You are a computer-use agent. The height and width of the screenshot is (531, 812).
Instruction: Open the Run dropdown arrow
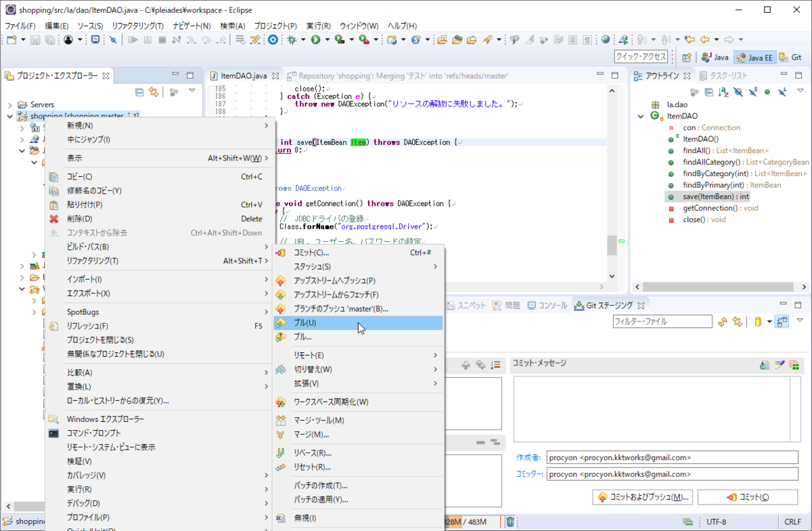click(326, 39)
